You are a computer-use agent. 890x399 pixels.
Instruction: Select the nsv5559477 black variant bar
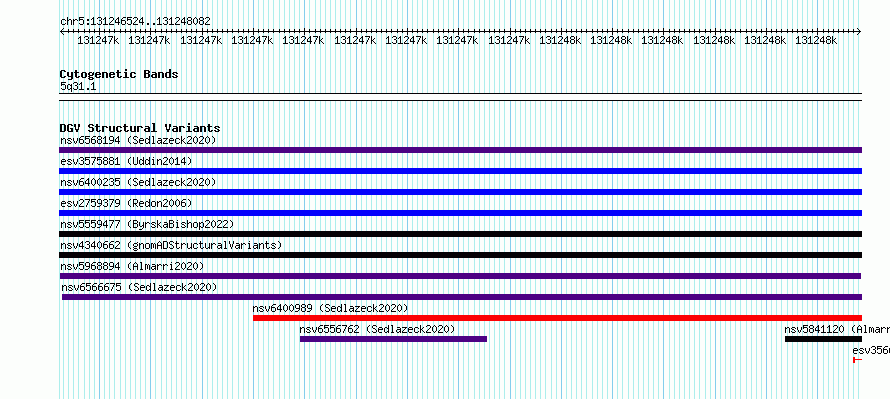tap(460, 234)
